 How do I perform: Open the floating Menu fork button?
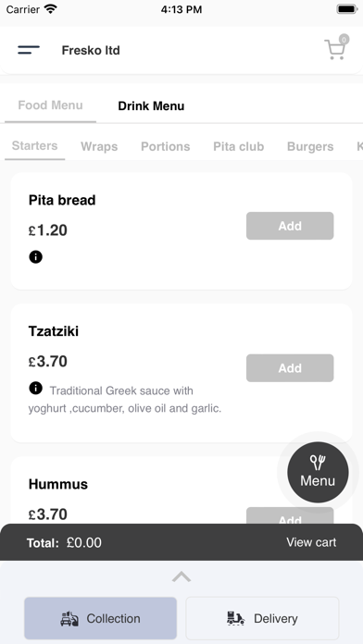(318, 472)
